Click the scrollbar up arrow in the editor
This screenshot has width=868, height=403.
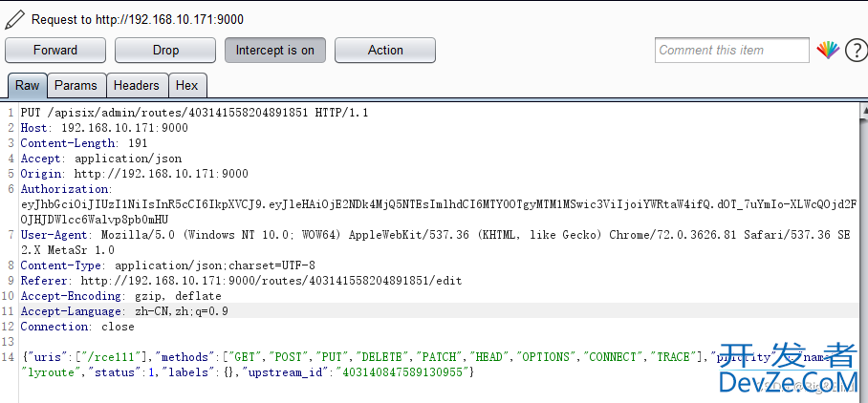pos(864,111)
